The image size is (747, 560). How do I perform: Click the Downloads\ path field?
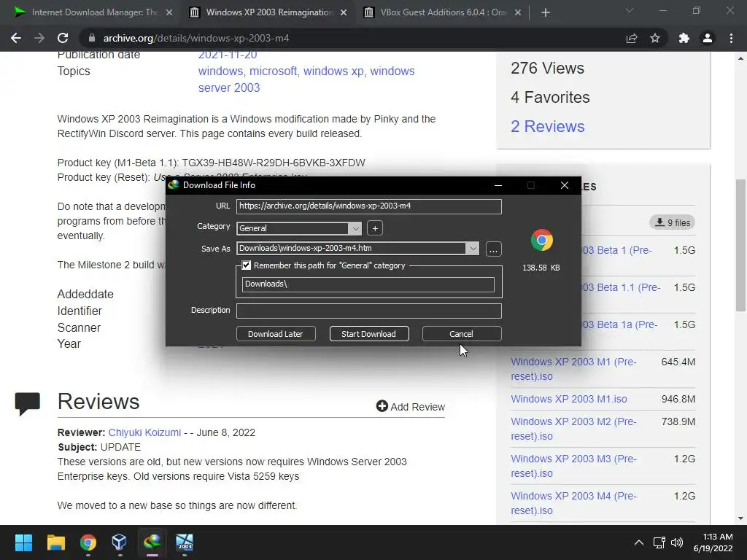368,284
